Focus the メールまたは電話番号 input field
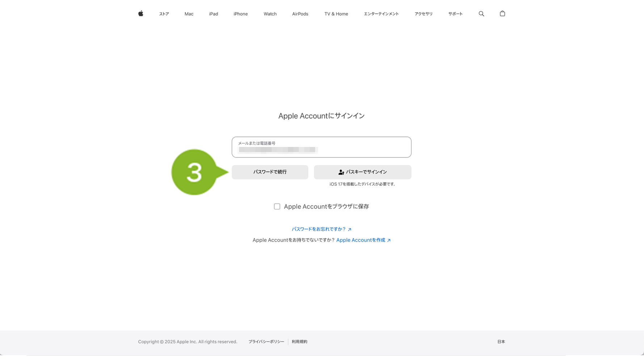Viewport: 644px width, 362px height. [x=322, y=147]
